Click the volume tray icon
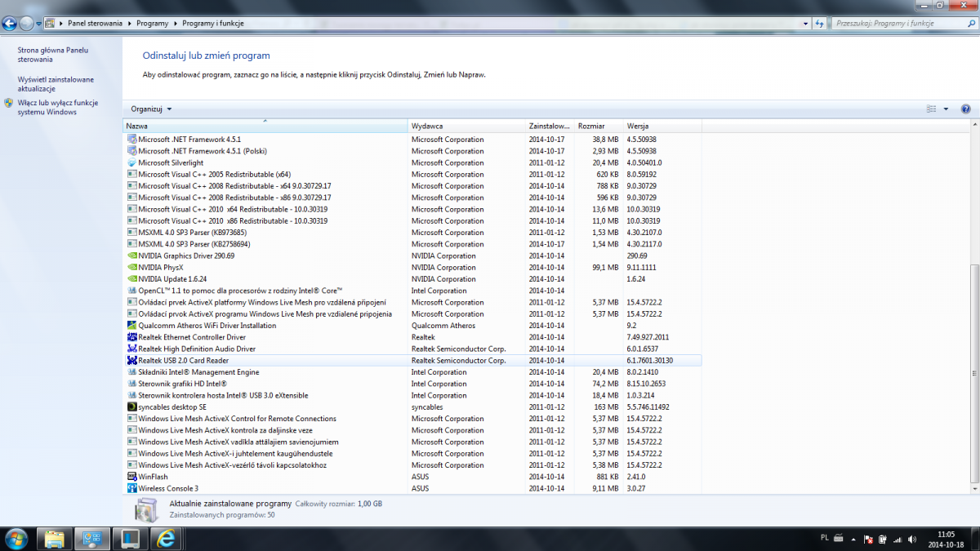 (913, 540)
